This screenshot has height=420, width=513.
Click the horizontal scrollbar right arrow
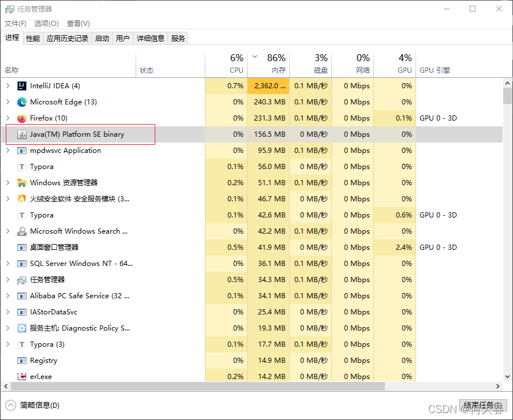tap(498, 387)
